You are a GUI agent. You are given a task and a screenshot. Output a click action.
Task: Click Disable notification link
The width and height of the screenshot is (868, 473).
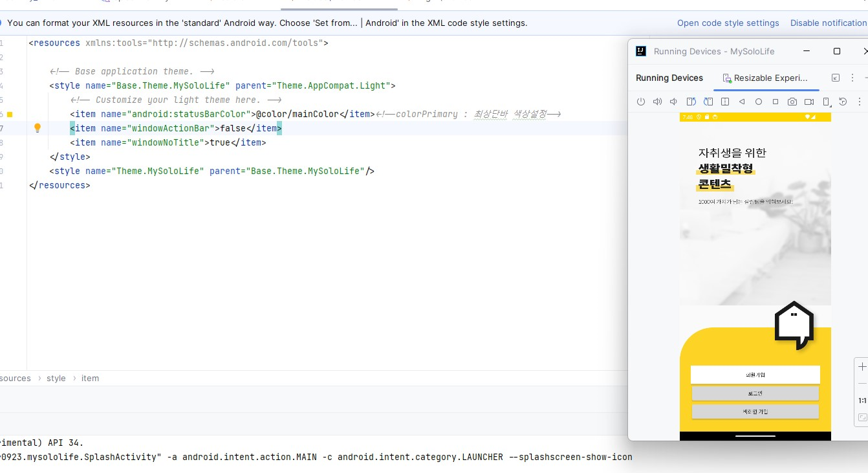829,23
